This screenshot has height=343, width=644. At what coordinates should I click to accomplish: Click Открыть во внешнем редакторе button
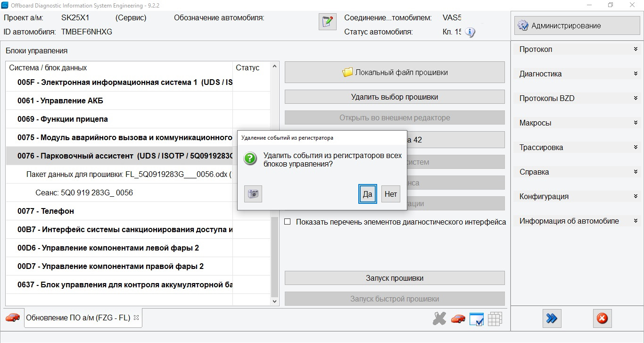(x=395, y=117)
